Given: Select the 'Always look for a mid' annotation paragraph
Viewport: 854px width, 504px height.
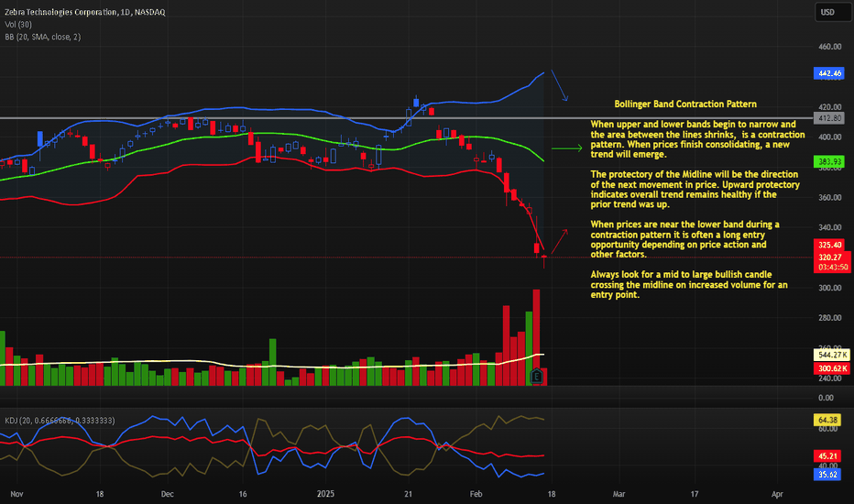Looking at the screenshot, I should (689, 284).
